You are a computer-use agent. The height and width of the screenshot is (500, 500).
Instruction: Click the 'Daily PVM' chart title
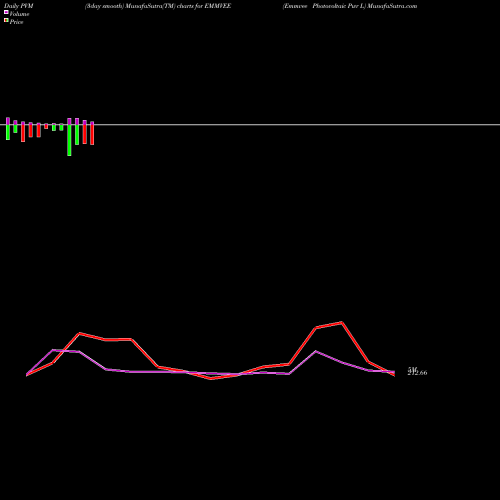point(19,6)
